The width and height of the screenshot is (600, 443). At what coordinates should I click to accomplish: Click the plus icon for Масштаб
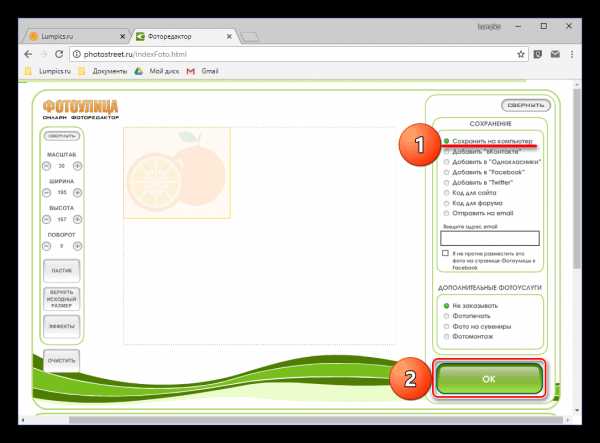77,166
